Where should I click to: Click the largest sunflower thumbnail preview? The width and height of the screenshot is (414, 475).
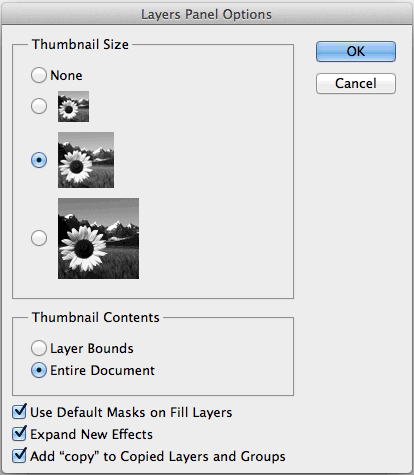pos(98,238)
